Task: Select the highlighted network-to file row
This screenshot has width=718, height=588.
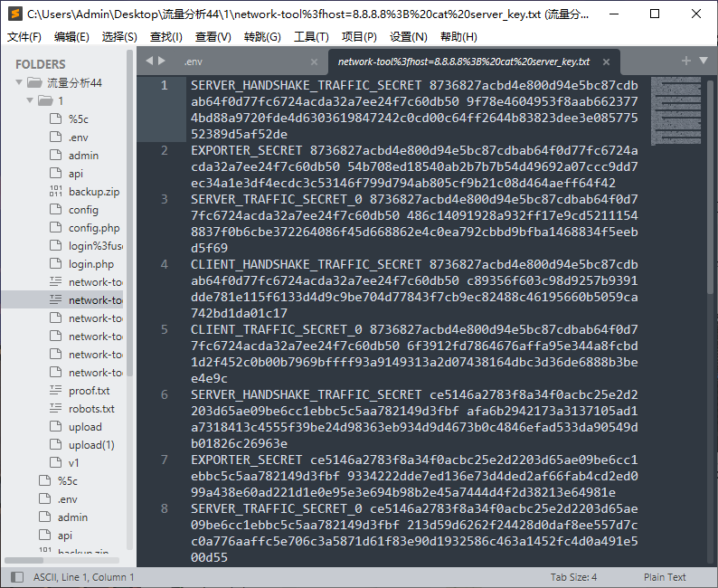Action: [61, 300]
